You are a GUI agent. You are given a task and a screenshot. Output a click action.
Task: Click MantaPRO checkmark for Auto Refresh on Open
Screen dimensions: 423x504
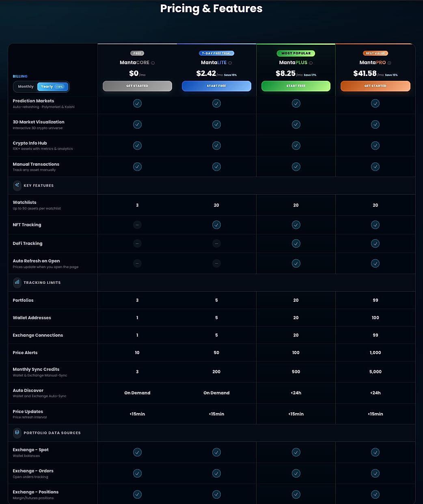pyautogui.click(x=376, y=264)
